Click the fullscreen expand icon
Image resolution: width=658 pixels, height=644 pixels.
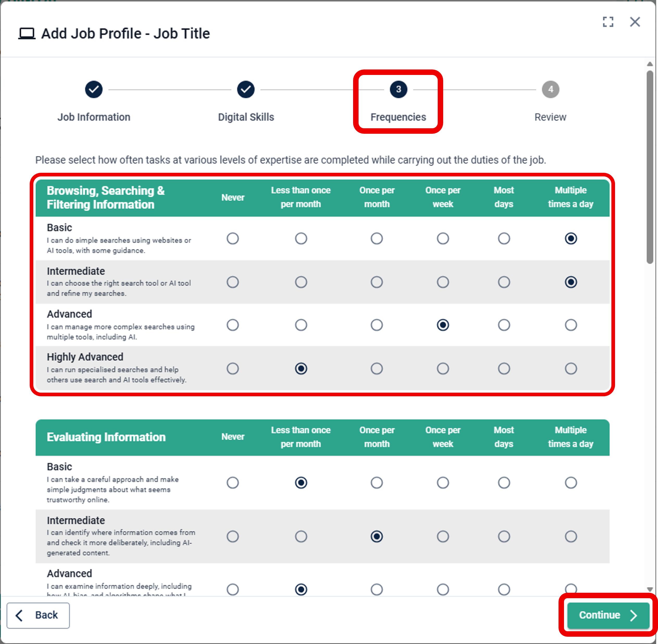[608, 22]
